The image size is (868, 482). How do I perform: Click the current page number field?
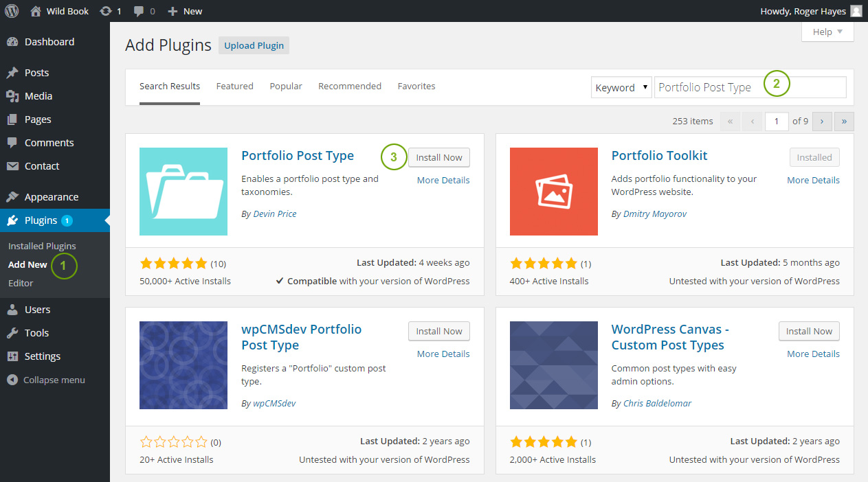(777, 121)
